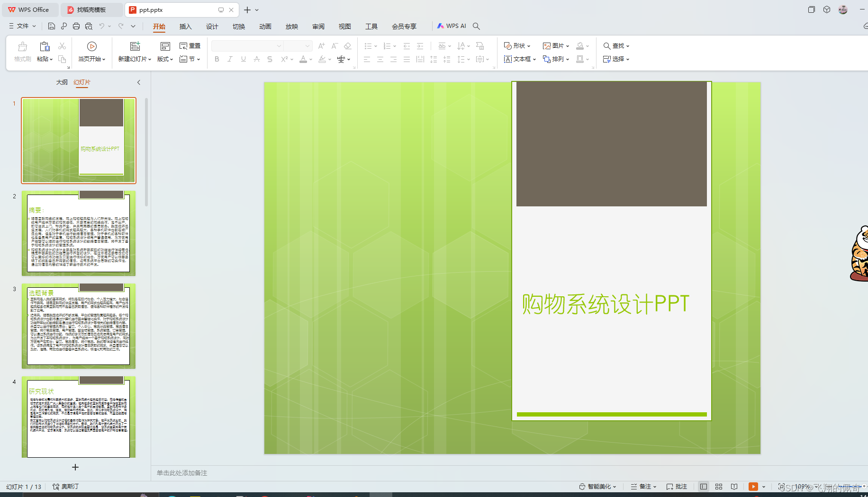
Task: Open the File (文件) menu
Action: [x=22, y=26]
